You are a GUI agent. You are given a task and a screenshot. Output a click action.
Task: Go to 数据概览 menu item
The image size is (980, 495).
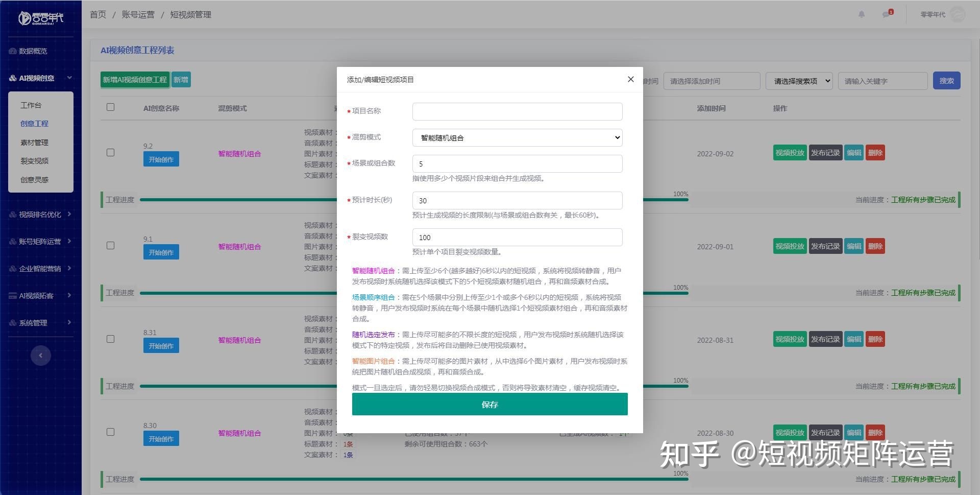[x=33, y=51]
